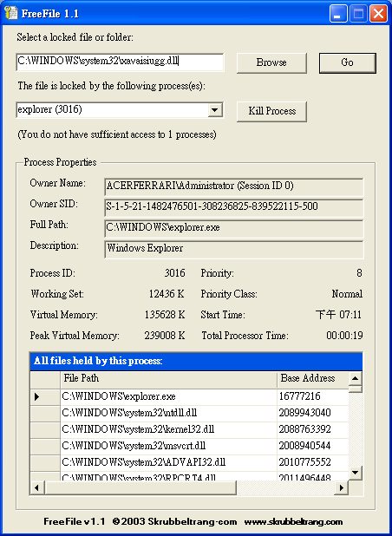Minimize the FreeFile window
Viewport: 392px width, 536px height.
point(338,14)
